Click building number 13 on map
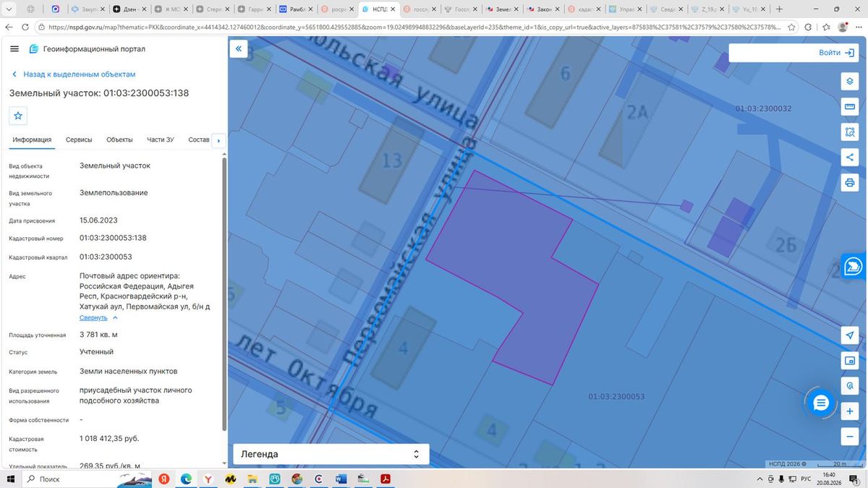 point(392,160)
